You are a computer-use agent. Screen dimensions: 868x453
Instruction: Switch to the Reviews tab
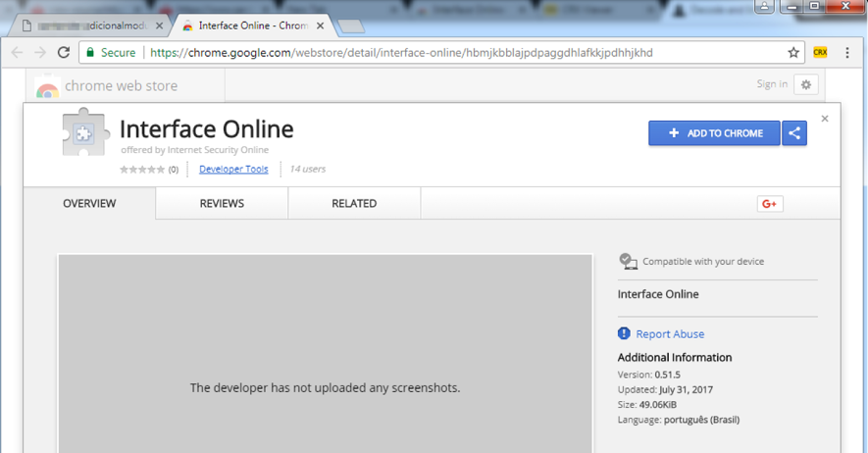pyautogui.click(x=222, y=204)
